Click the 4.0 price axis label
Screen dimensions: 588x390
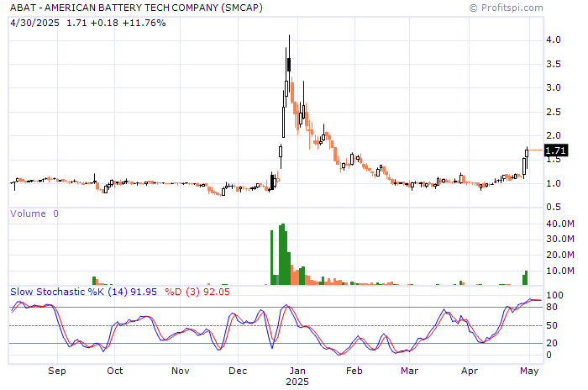[x=554, y=40]
